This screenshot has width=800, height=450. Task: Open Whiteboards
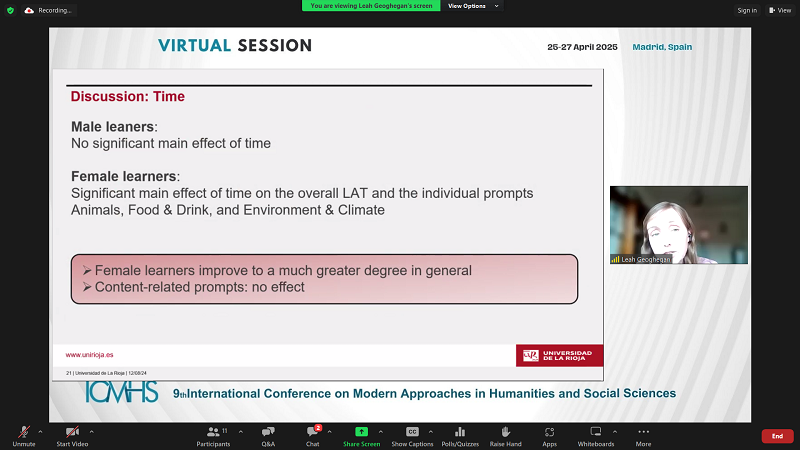(596, 435)
